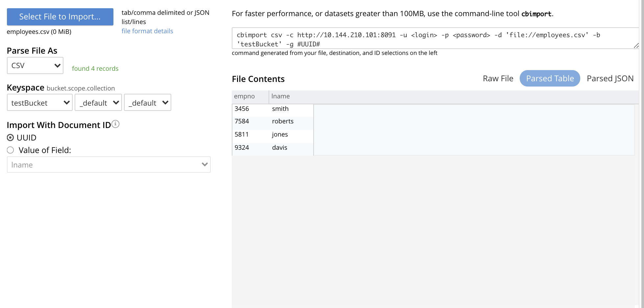Open the file format details link
The width and height of the screenshot is (644, 308).
coord(147,31)
